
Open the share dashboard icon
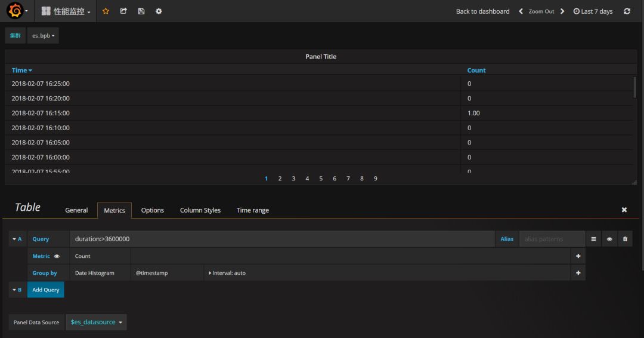[x=123, y=11]
